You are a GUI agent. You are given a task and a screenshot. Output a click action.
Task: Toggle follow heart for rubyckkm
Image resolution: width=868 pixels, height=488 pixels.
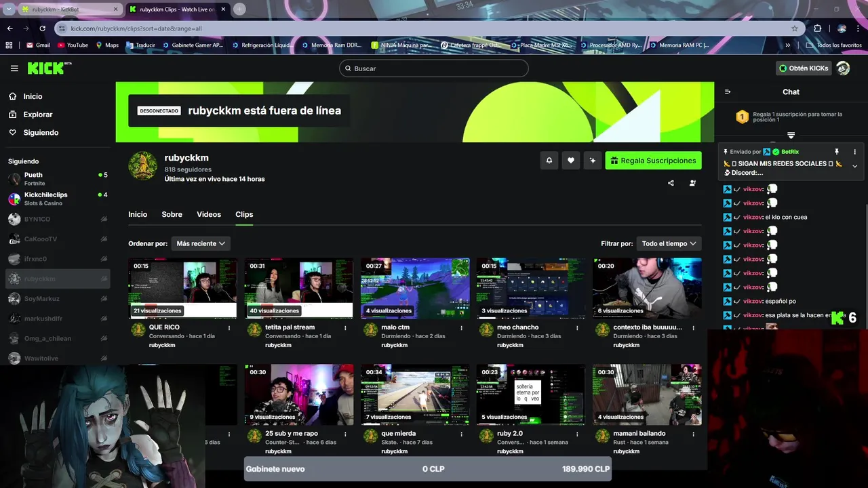tap(571, 161)
